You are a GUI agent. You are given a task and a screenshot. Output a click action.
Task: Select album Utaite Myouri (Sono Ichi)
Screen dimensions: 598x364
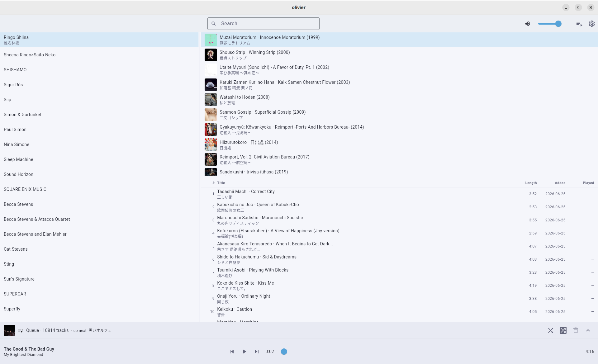pos(399,70)
